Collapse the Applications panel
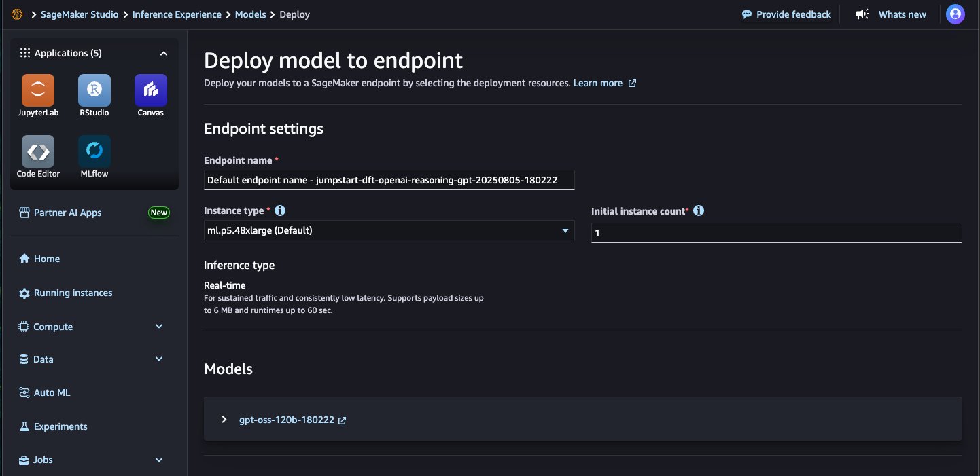Image resolution: width=980 pixels, height=476 pixels. pyautogui.click(x=163, y=53)
